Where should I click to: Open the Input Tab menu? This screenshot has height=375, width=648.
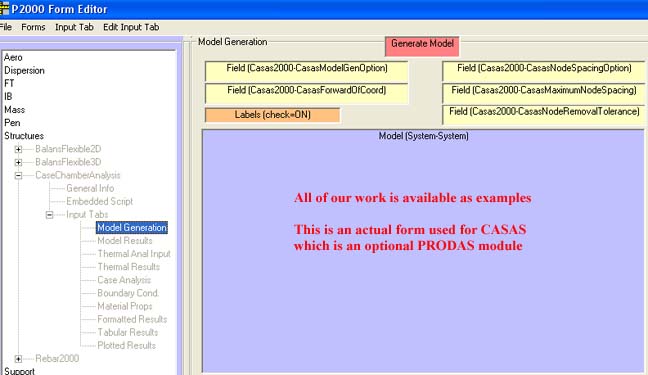(74, 27)
